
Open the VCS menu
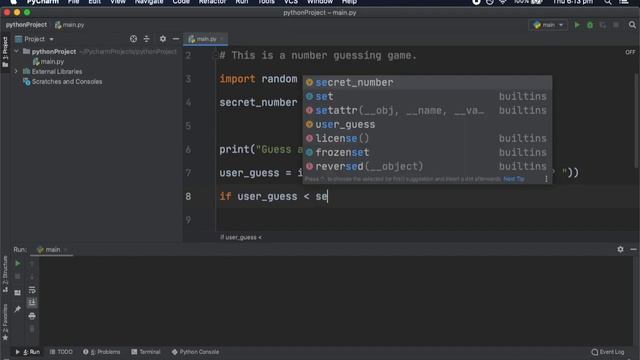pos(291,2)
